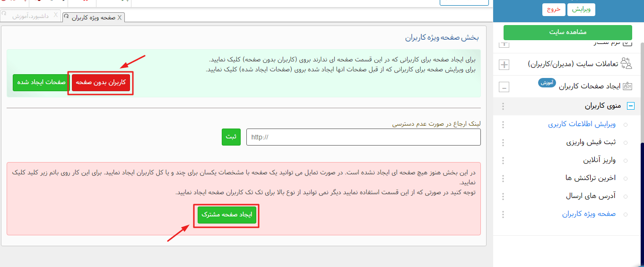This screenshot has height=267, width=644.
Task: Click three-dots handle beside 'ویرایش اطلاعات کاربری'
Action: [x=503, y=125]
